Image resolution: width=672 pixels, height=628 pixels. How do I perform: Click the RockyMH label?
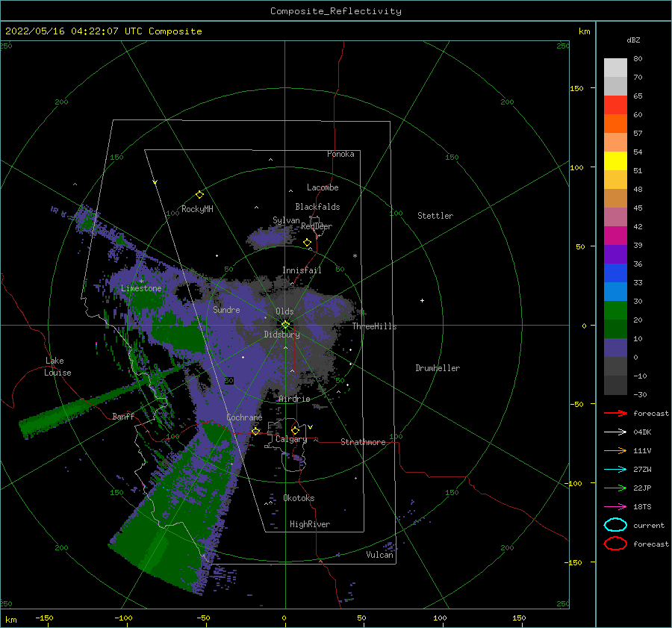tap(197, 209)
